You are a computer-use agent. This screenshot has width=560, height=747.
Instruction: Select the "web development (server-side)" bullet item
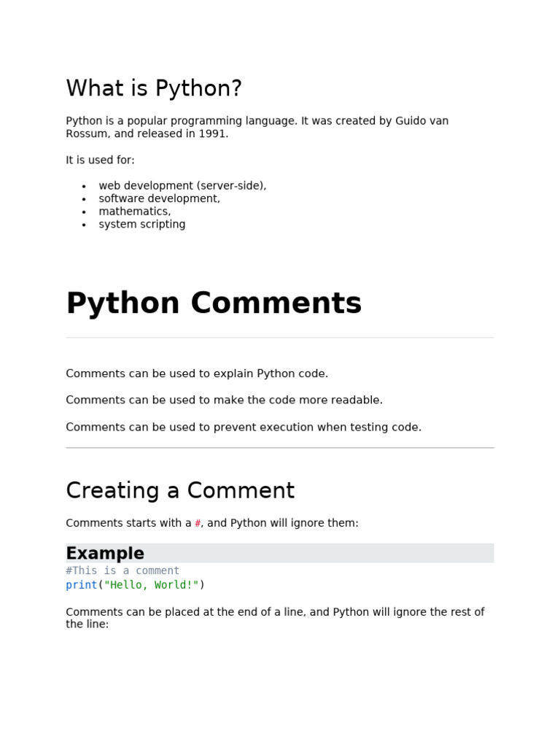pyautogui.click(x=182, y=186)
